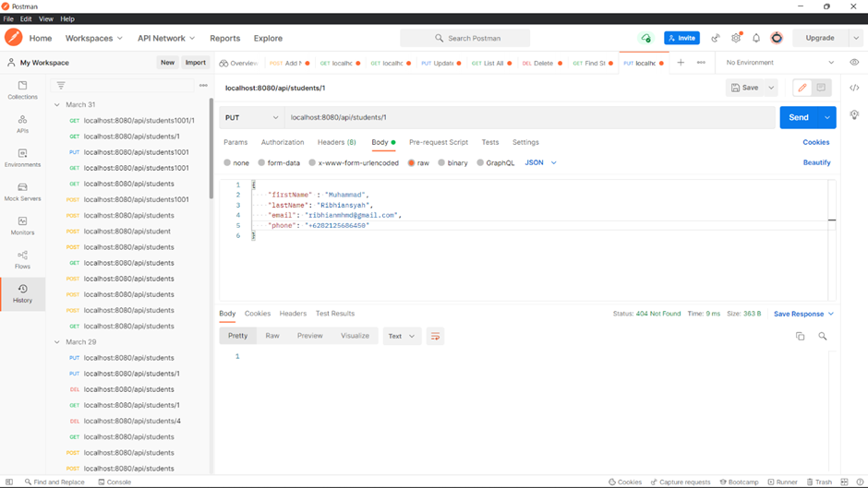
Task: Select the raw body type radio
Action: click(411, 162)
